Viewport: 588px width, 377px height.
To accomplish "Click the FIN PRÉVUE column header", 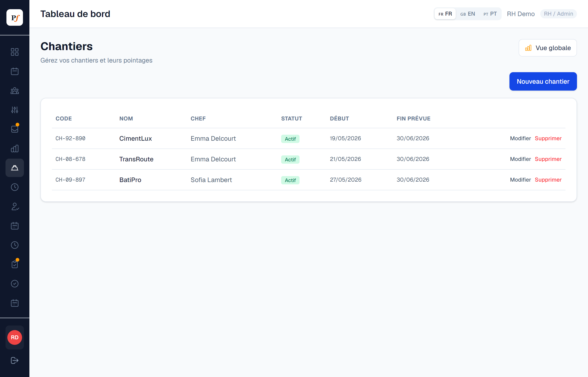I will (413, 118).
